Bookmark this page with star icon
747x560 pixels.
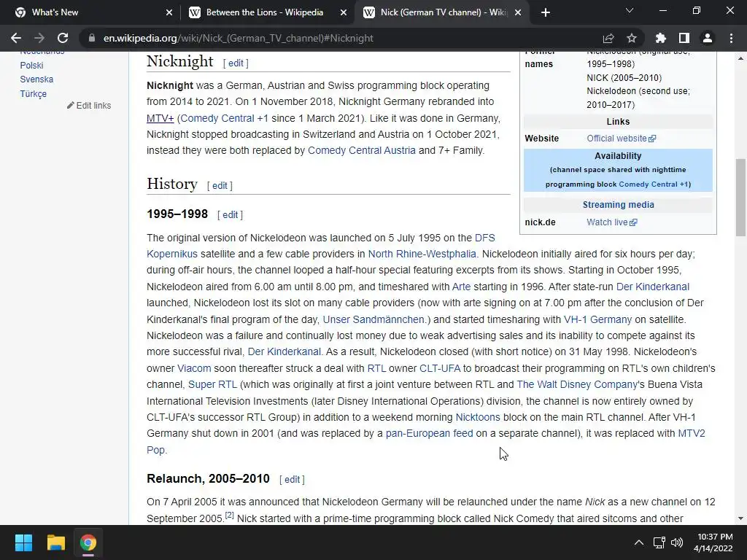632,38
